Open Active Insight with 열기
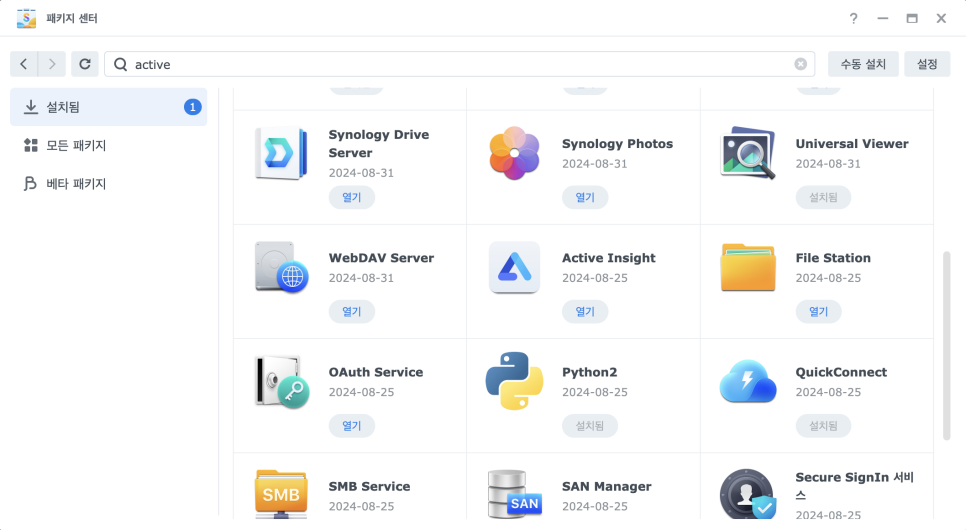966x530 pixels. 585,311
